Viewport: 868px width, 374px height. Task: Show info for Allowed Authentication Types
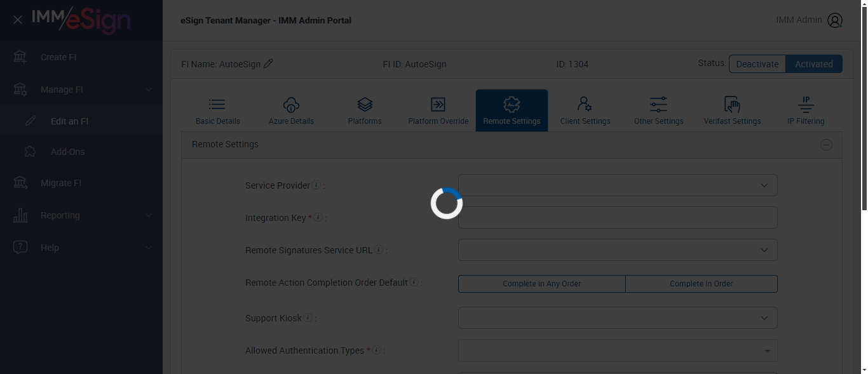click(376, 350)
